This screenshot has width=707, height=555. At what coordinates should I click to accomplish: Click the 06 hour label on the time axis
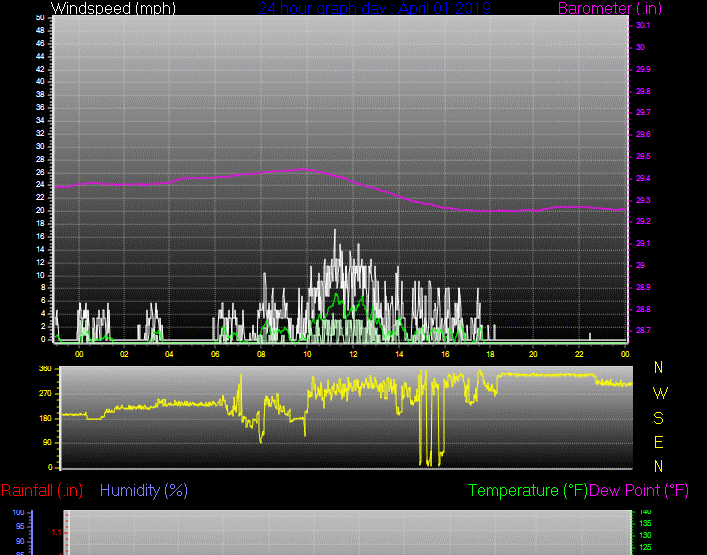point(215,354)
